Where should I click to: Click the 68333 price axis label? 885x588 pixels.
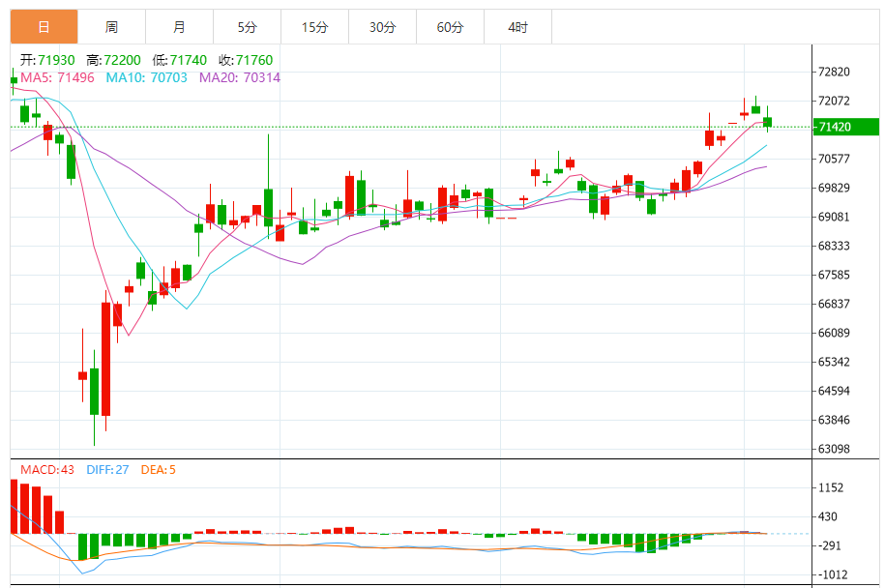[834, 246]
